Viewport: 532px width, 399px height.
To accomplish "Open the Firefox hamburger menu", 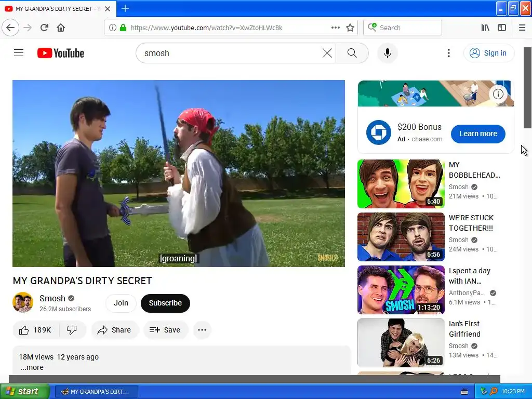I will pos(522,28).
